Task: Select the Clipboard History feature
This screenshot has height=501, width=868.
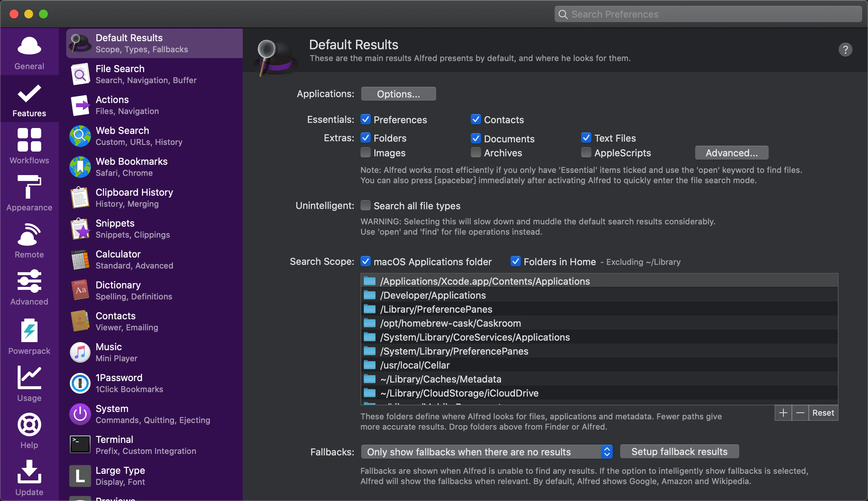Action: [x=154, y=198]
